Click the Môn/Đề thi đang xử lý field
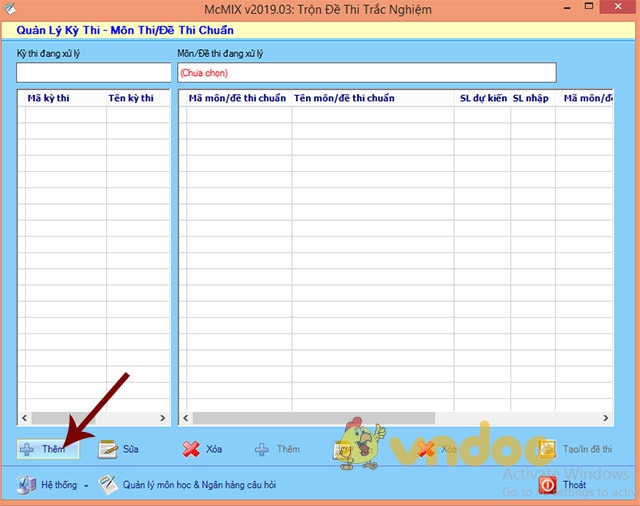 coord(366,72)
